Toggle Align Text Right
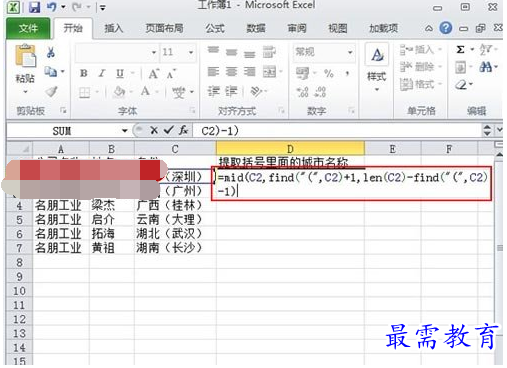This screenshot has width=507, height=368. [249, 72]
